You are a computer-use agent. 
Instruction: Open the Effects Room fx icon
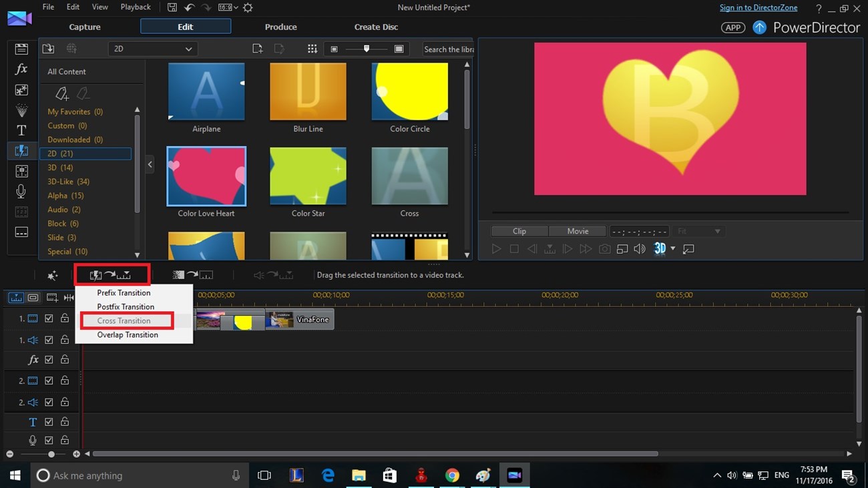(21, 69)
